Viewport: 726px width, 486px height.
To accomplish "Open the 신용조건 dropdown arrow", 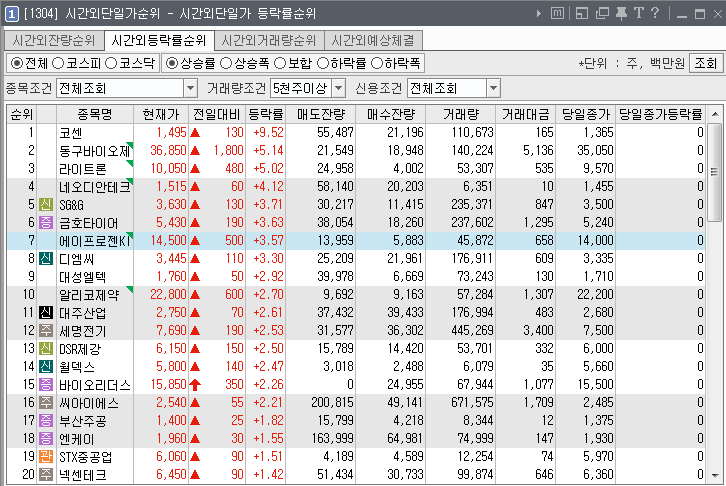I will coord(494,88).
